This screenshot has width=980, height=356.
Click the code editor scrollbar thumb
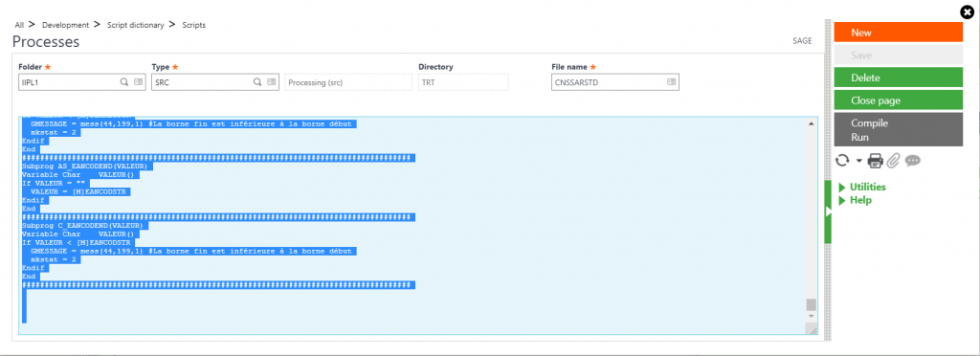pos(812,304)
